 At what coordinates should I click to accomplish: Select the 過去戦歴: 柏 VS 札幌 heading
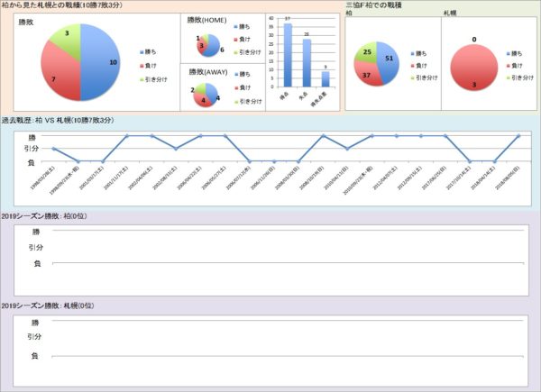tap(58, 121)
